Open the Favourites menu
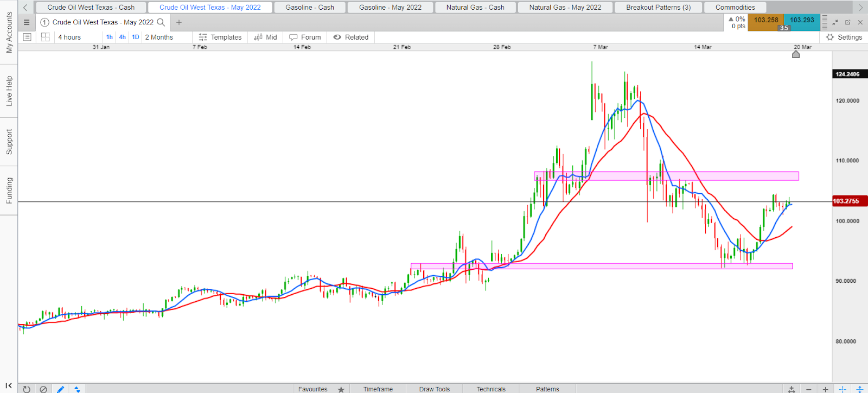Viewport: 868px width, 393px height. tap(313, 389)
